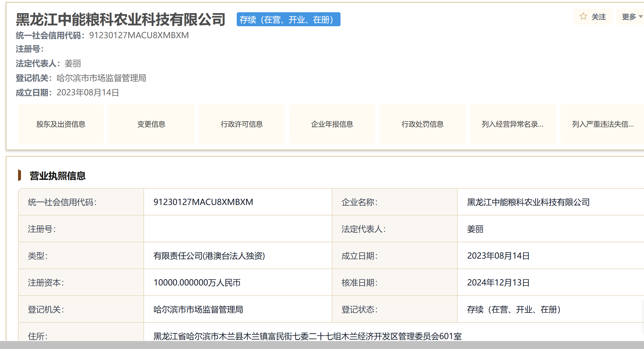Click legal representative 姜丽 in header
The image size is (644, 349).
click(x=73, y=64)
